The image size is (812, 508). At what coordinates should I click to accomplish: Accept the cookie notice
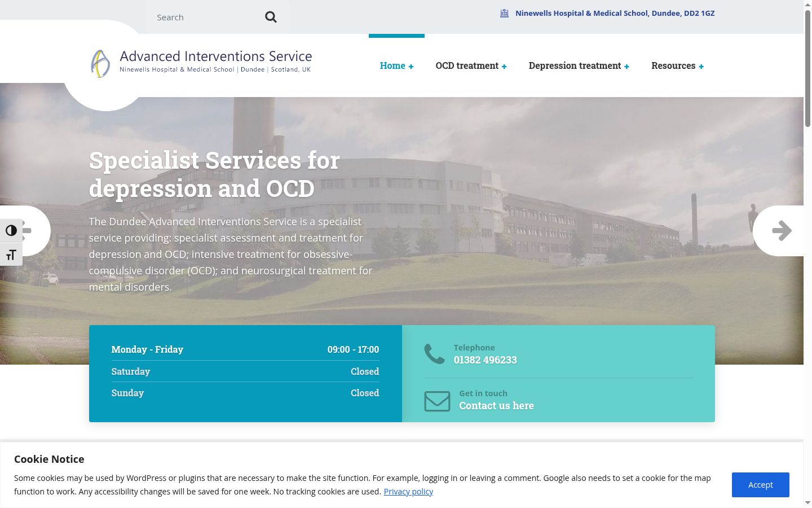760,485
